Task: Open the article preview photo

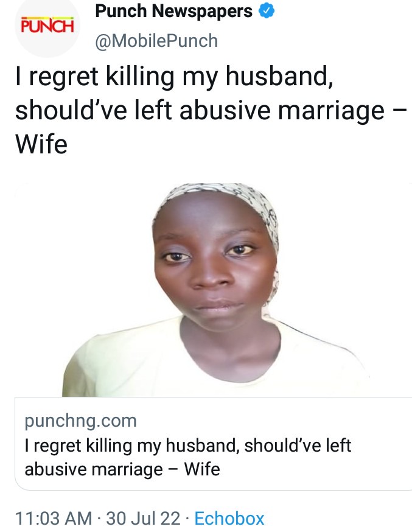Action: point(213,290)
